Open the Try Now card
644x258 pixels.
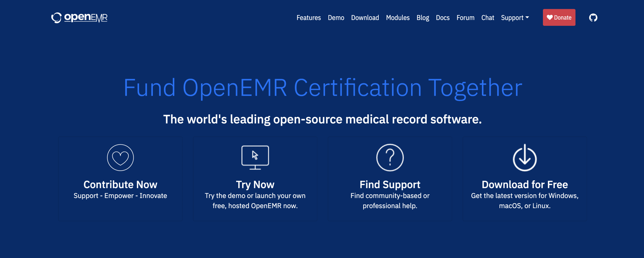coord(255,178)
